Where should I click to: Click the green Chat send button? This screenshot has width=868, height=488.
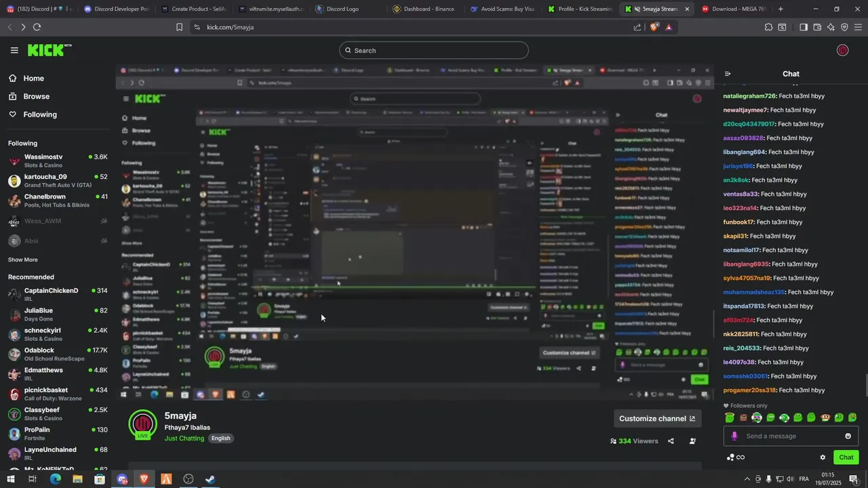coord(846,457)
